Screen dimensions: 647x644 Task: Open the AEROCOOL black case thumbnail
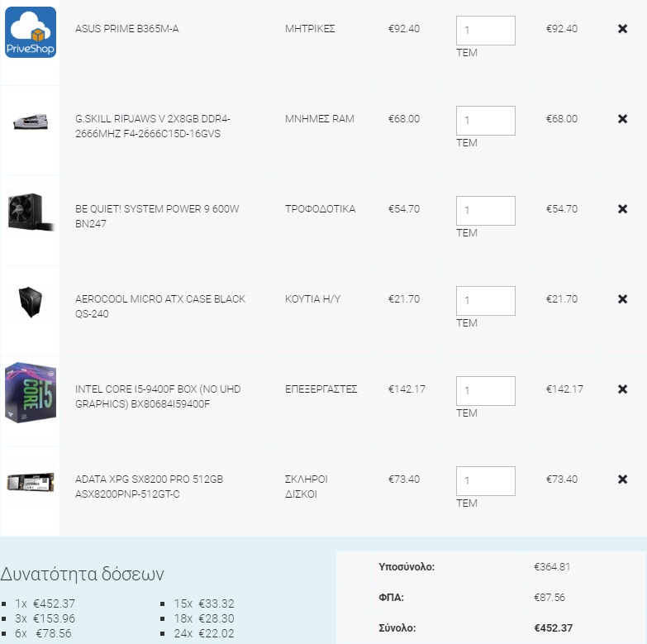[x=31, y=303]
